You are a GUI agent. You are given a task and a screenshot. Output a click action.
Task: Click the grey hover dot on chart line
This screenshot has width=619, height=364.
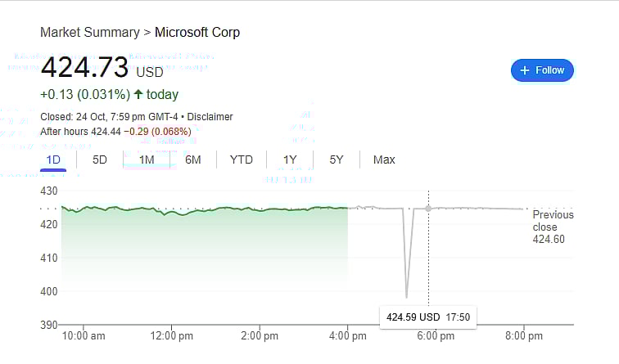pos(427,208)
